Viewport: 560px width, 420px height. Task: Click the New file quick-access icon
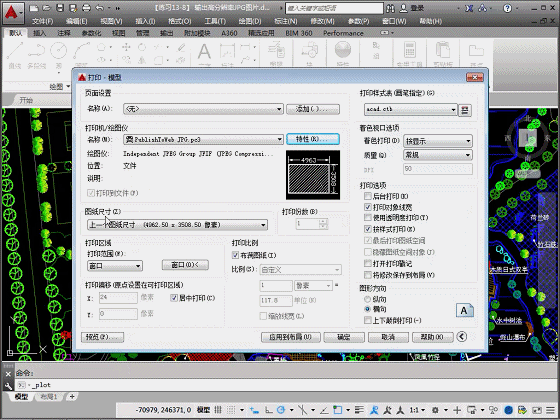coord(34,8)
